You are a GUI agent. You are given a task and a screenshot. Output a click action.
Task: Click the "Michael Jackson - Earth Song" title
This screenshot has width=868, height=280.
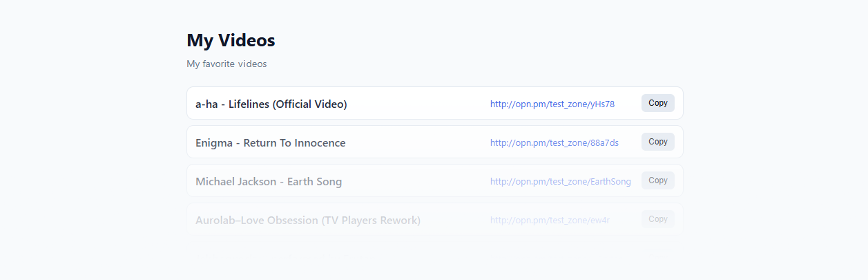268,181
